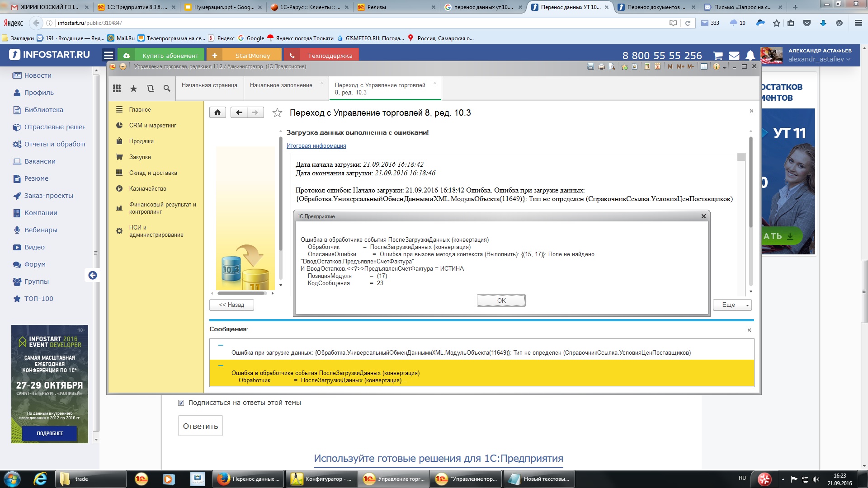This screenshot has height=488, width=868.
Task: Open Форум in Infostart sidebar
Action: [35, 264]
